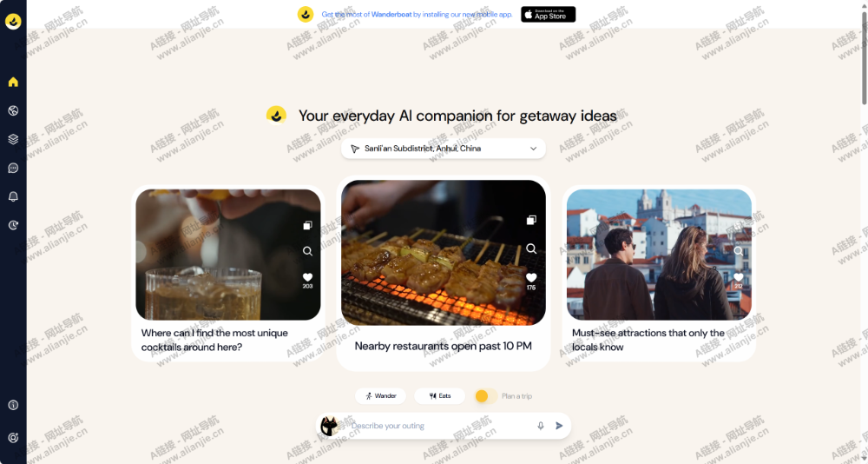Click the Wanderboat link in top banner
The image size is (868, 464).
[391, 15]
